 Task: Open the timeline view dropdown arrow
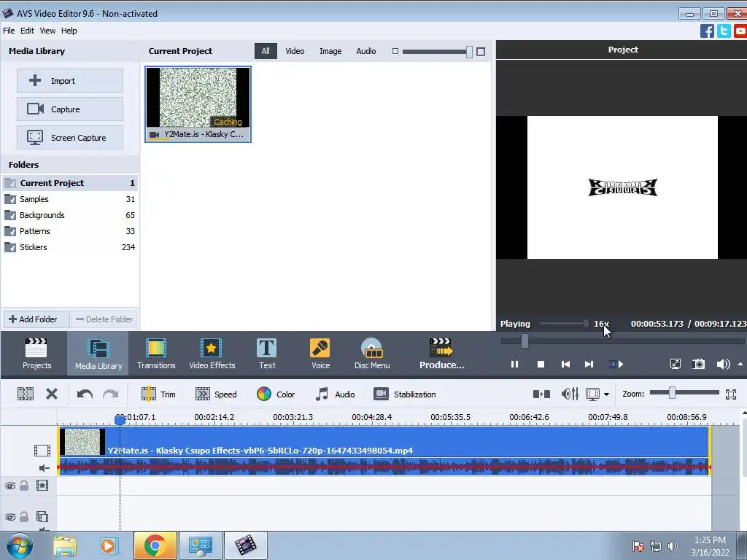[x=606, y=394]
